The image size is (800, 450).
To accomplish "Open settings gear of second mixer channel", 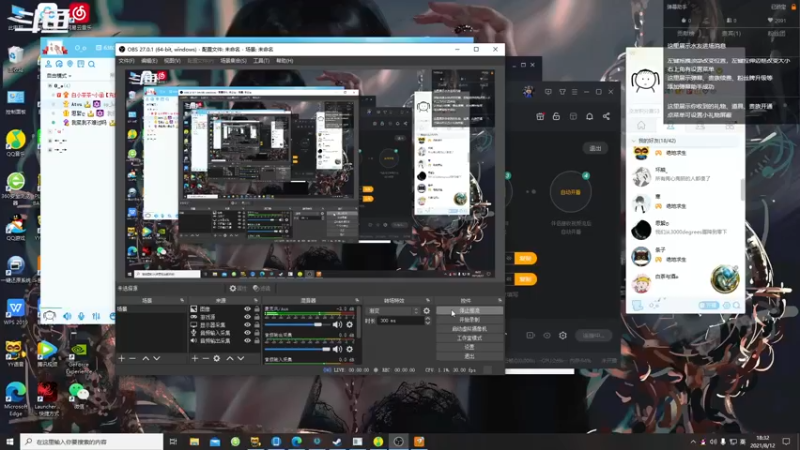I will pyautogui.click(x=349, y=349).
